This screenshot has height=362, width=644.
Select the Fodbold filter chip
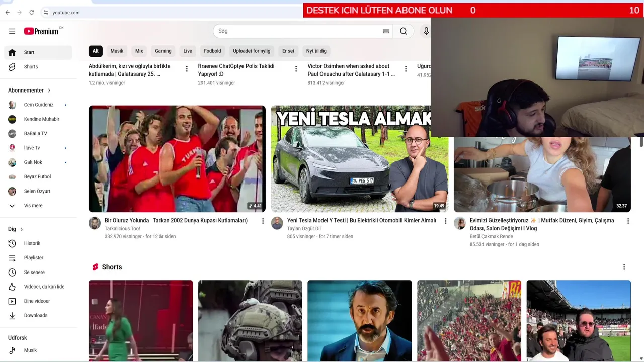click(x=212, y=51)
